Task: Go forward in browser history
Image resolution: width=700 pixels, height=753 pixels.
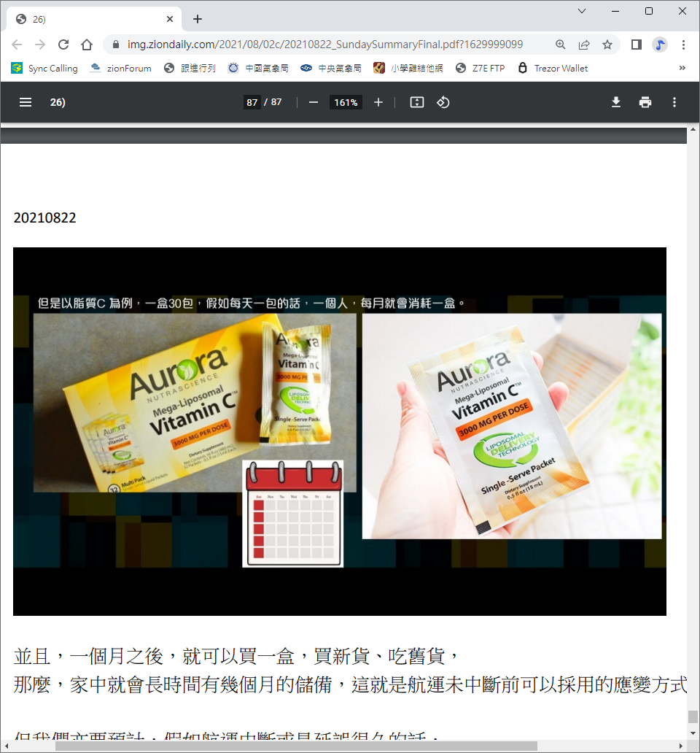Action: (x=40, y=45)
